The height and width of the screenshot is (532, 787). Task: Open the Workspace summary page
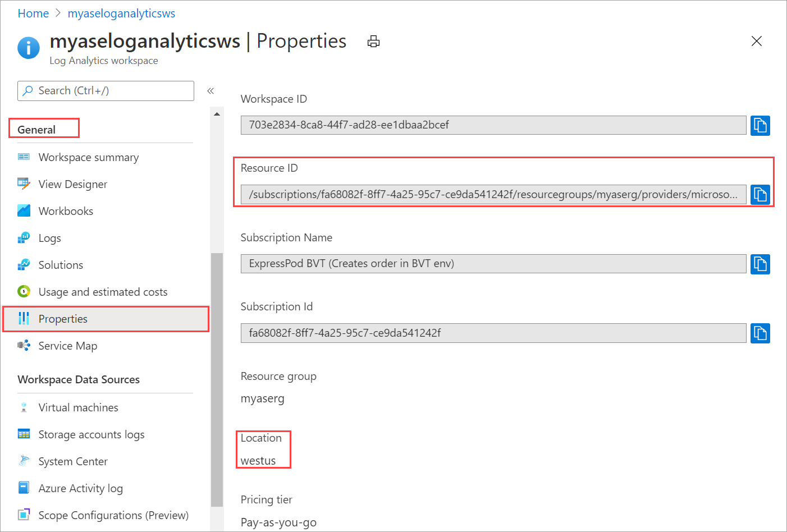pos(88,157)
